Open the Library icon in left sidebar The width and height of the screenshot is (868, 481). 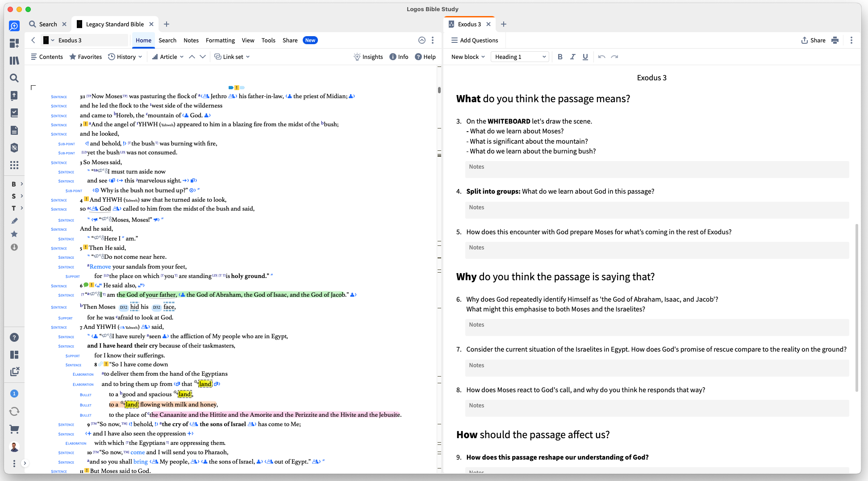pos(14,60)
